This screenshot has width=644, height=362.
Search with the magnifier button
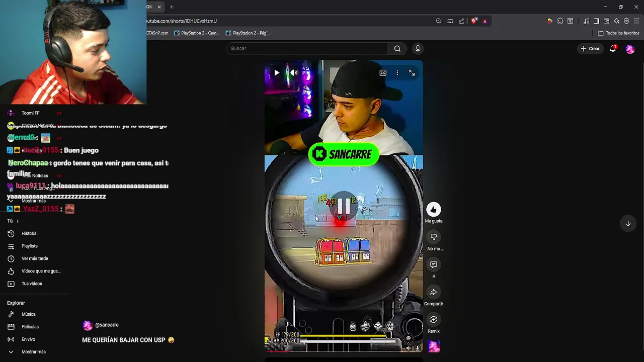click(x=397, y=49)
